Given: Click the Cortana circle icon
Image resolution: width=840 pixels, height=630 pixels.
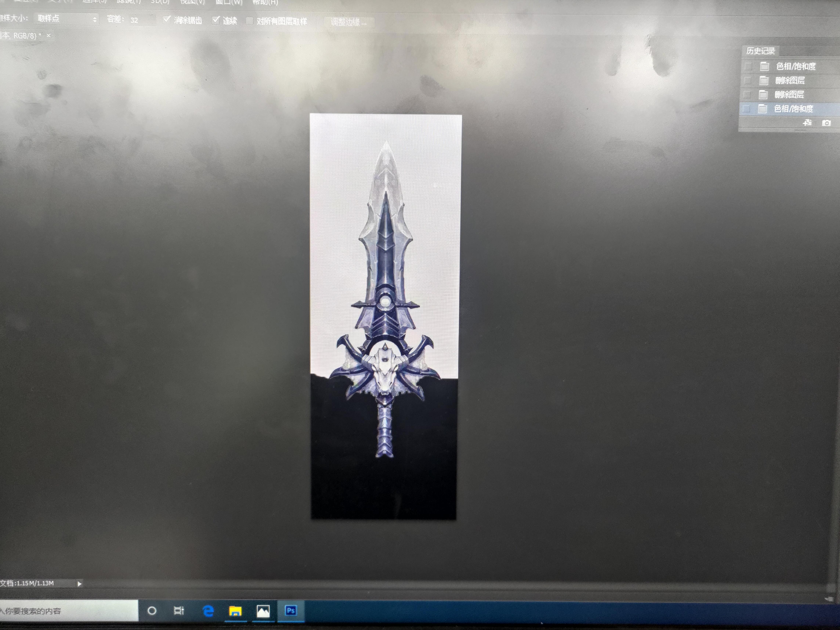Looking at the screenshot, I should (x=151, y=611).
